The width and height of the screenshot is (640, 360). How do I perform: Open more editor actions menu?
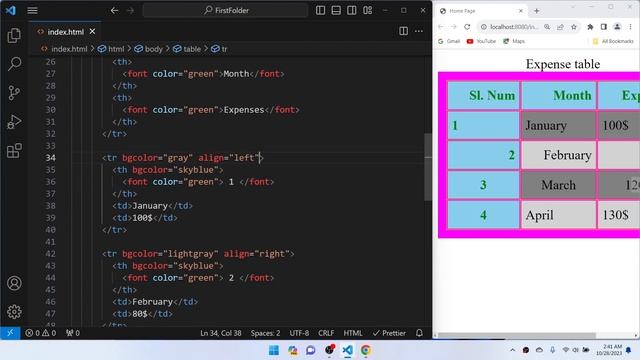click(x=419, y=31)
